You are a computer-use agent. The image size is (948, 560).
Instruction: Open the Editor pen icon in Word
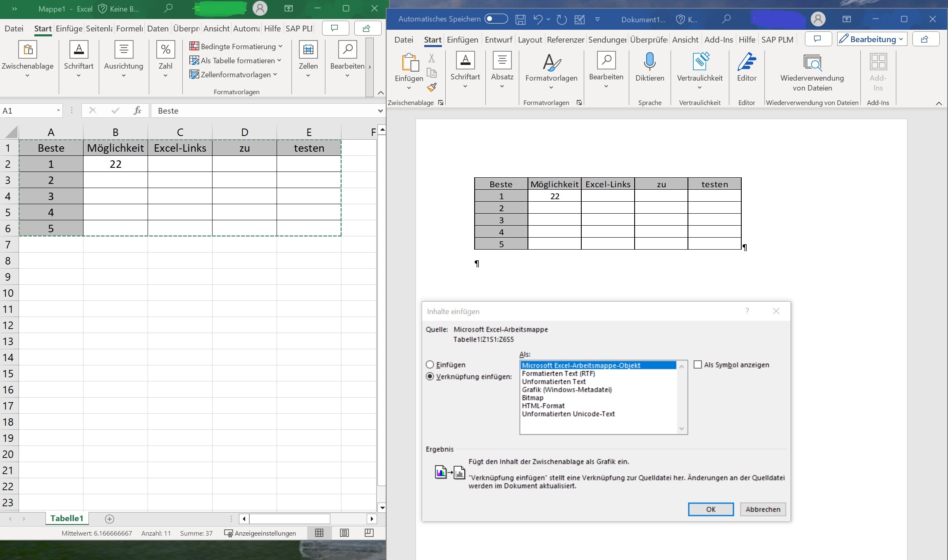[x=746, y=62]
